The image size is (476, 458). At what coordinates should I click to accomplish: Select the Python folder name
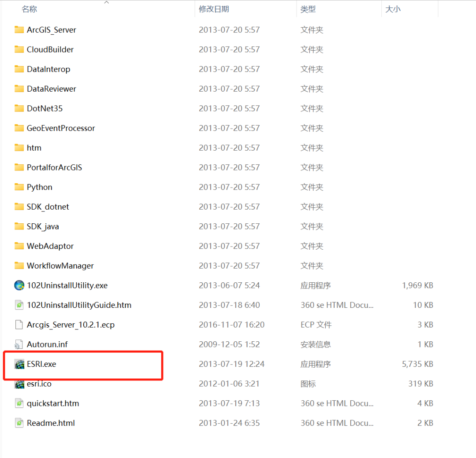[x=40, y=187]
